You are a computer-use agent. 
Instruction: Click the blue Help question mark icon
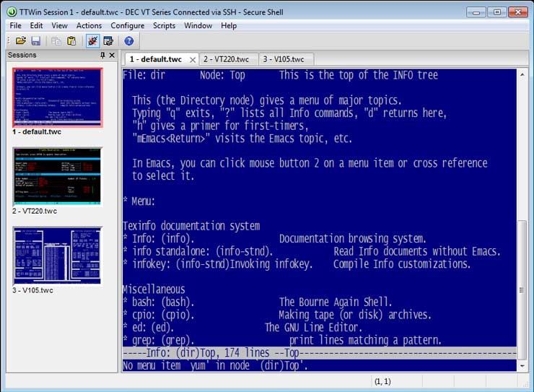129,41
